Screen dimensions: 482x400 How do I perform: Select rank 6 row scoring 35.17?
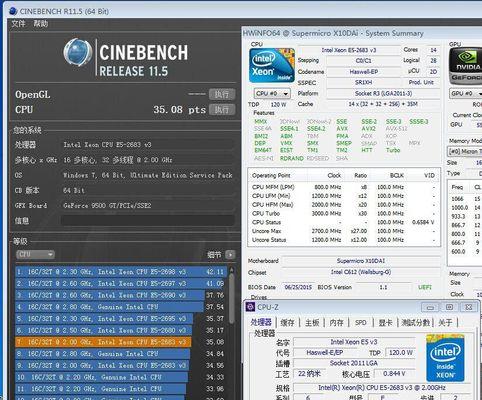click(121, 330)
